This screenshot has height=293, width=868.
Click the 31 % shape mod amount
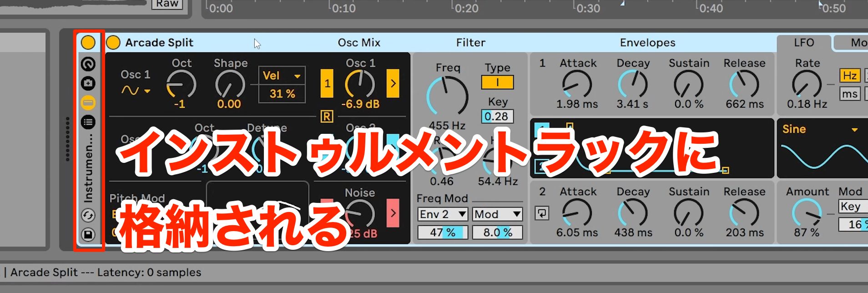click(282, 94)
